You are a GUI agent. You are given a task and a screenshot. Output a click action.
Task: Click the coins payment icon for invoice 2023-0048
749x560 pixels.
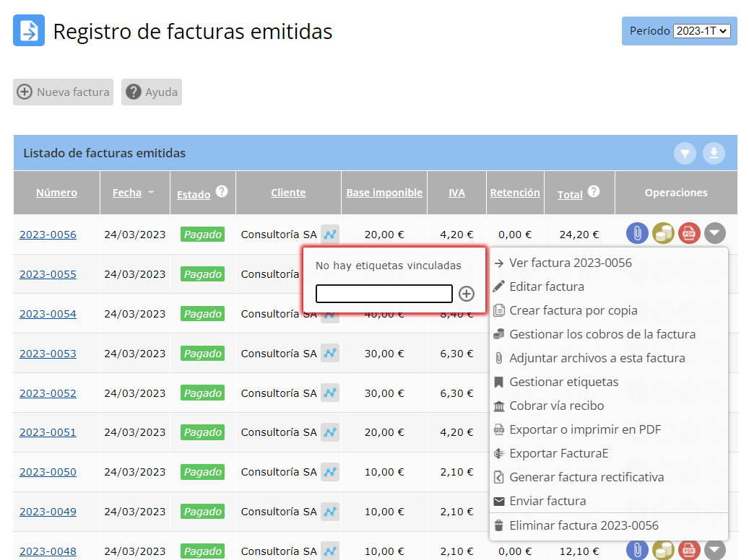click(663, 550)
